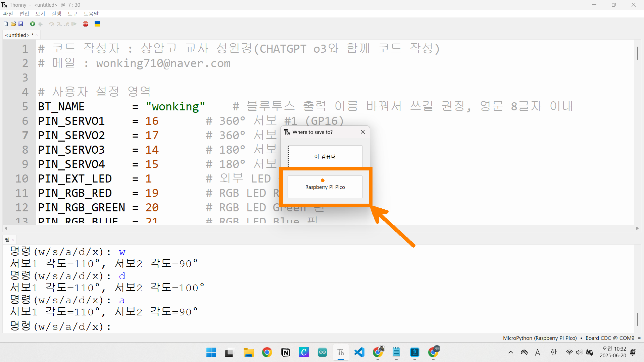Select the <untitled> editor tab
This screenshot has height=362, width=644.
click(19, 35)
